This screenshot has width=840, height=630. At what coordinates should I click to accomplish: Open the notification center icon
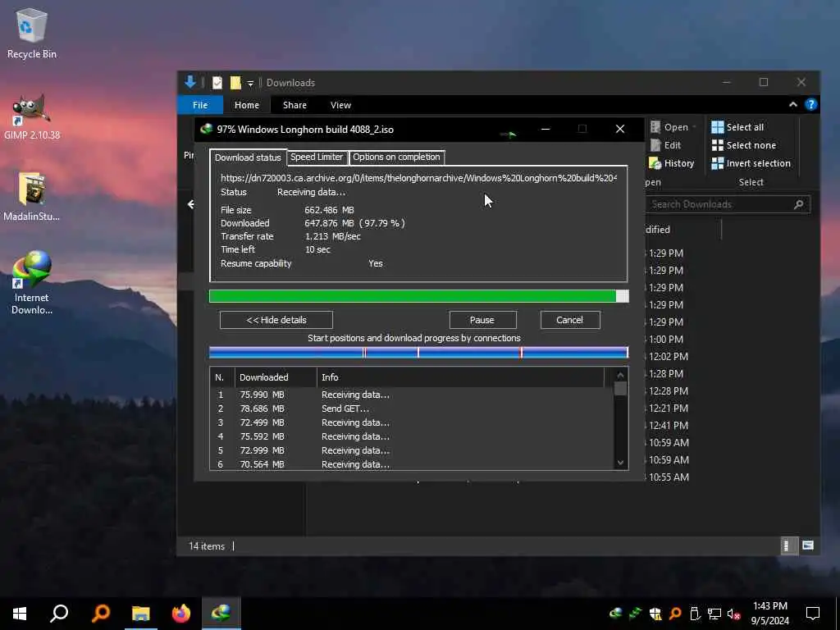(x=813, y=614)
